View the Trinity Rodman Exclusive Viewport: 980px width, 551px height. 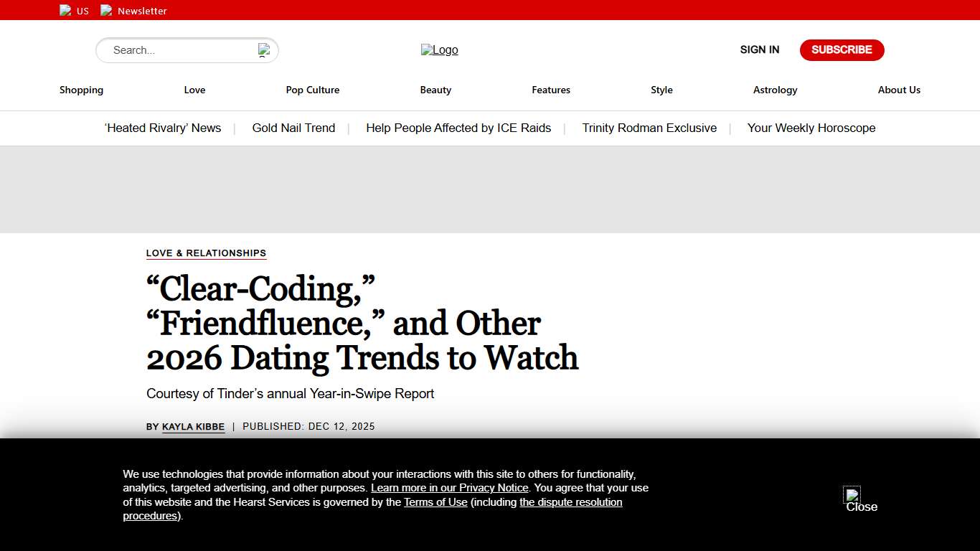tap(649, 128)
